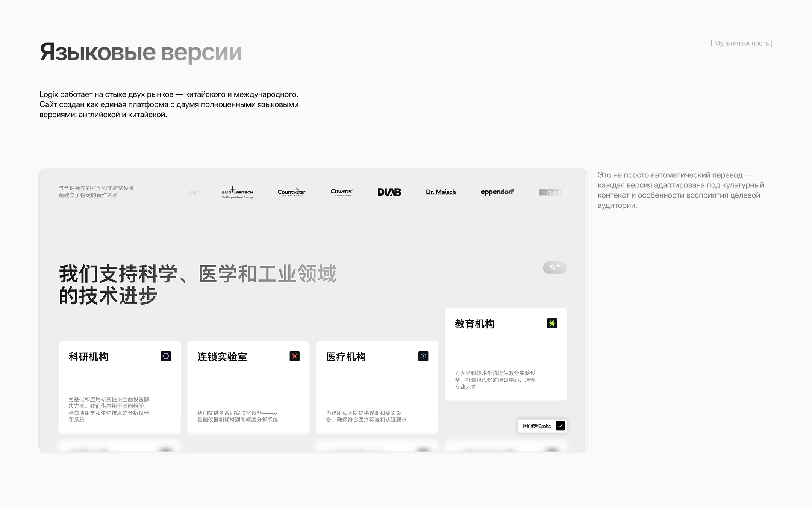
Task: Click the Countstar logo
Action: tap(291, 192)
